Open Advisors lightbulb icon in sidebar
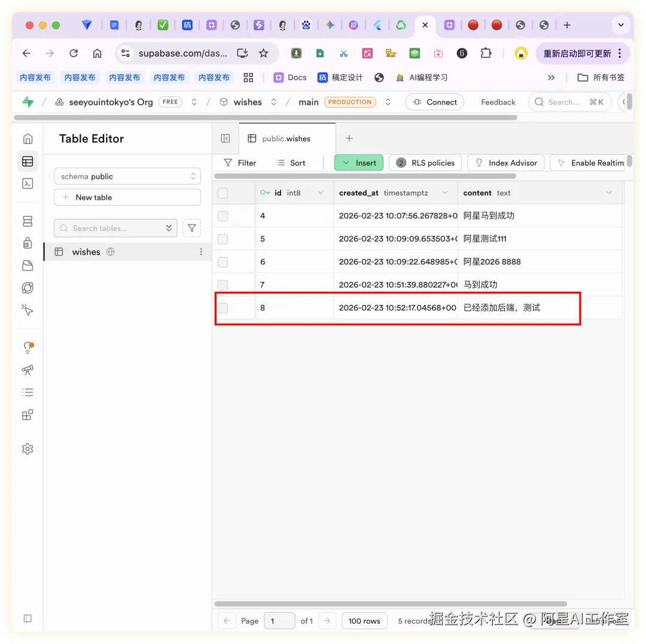646x644 pixels. click(28, 347)
